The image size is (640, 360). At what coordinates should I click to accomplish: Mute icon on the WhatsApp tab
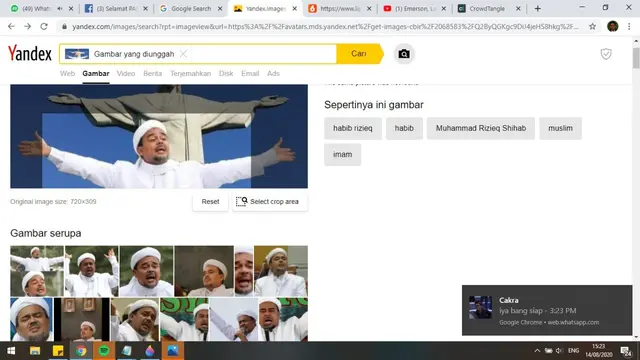pyautogui.click(x=60, y=9)
